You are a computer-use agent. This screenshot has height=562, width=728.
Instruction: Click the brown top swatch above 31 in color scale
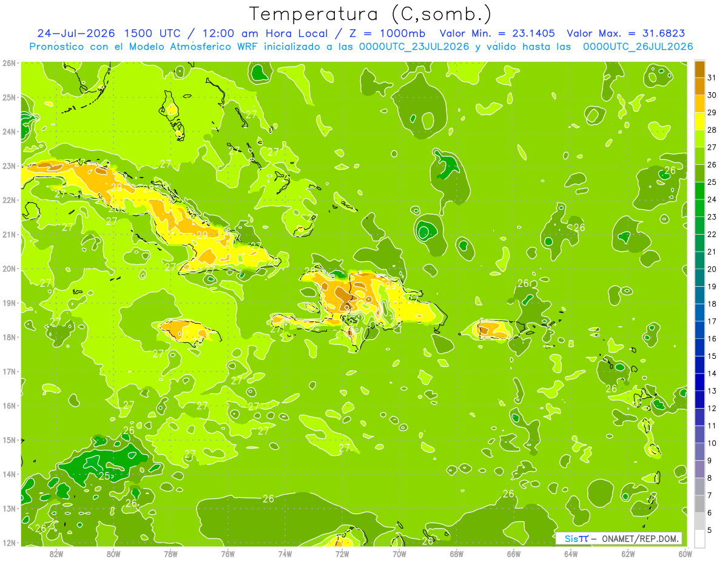tap(699, 69)
